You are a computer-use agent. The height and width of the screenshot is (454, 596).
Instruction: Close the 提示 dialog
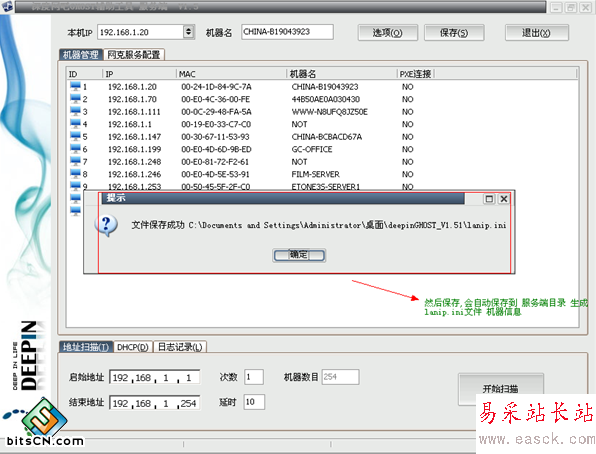point(504,199)
